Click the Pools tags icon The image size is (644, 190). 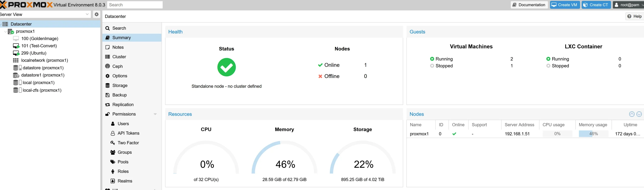113,162
